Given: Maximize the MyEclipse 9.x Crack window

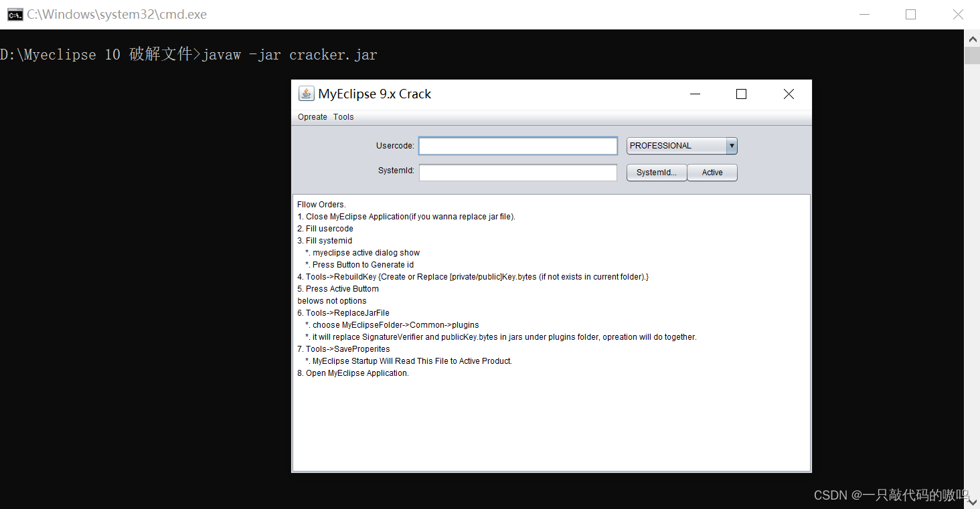Looking at the screenshot, I should (x=741, y=94).
